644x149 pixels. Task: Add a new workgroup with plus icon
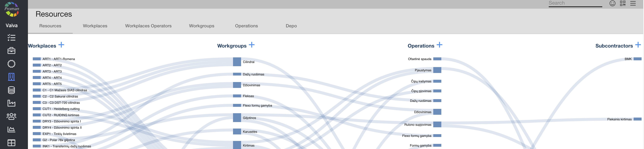(x=252, y=45)
